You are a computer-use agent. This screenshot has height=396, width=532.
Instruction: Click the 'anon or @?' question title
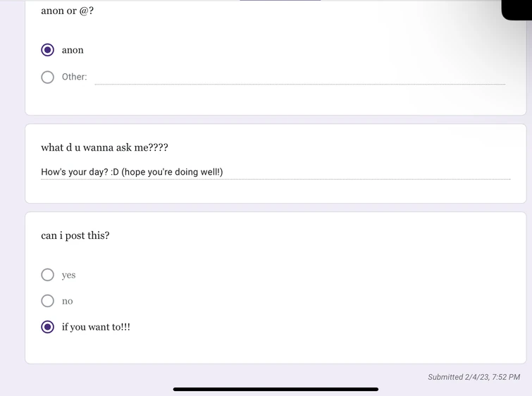[x=68, y=11]
